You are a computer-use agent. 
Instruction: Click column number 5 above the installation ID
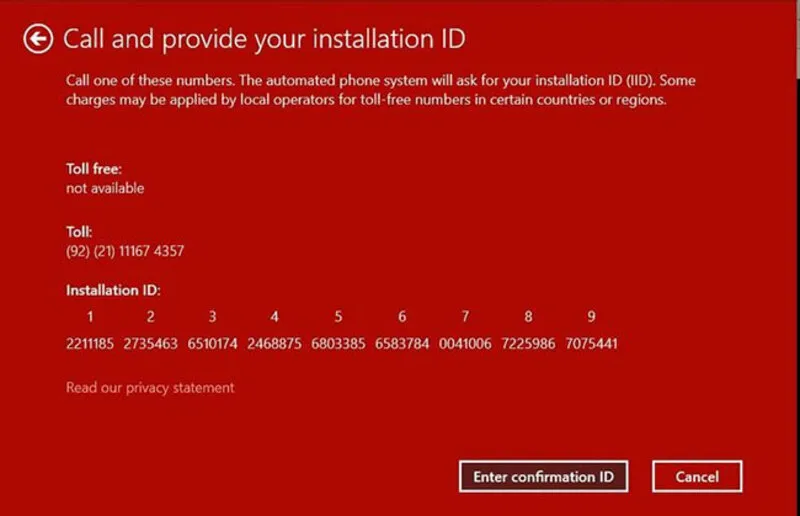pos(338,317)
